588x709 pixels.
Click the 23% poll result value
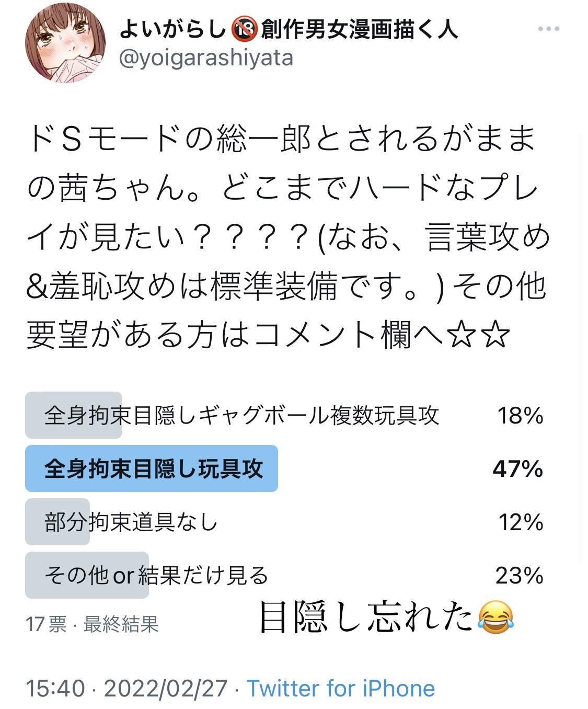tap(520, 576)
